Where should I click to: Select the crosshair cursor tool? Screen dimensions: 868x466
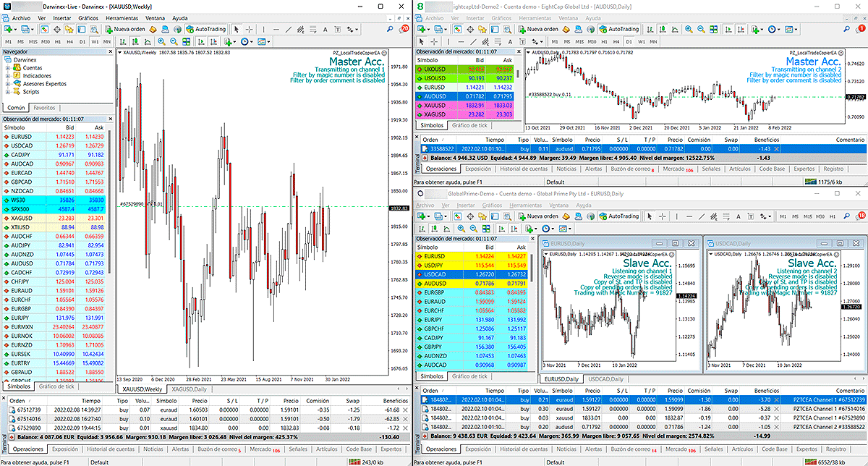click(x=250, y=29)
